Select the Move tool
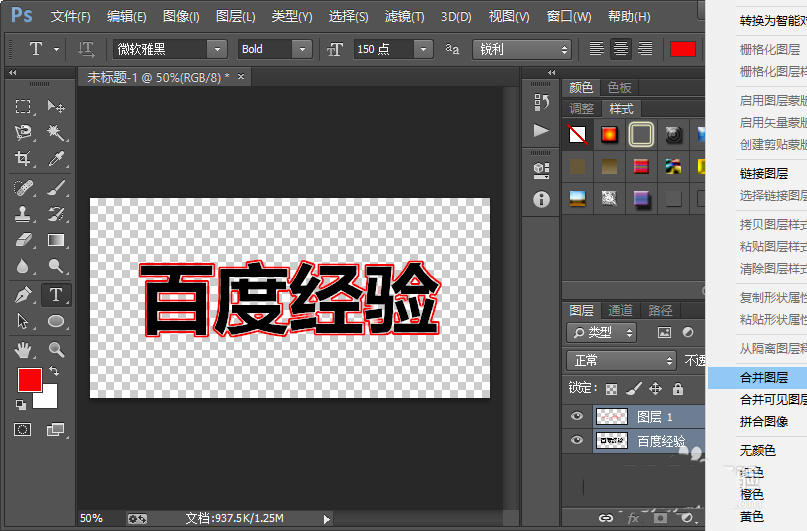807x531 pixels. pyautogui.click(x=56, y=107)
